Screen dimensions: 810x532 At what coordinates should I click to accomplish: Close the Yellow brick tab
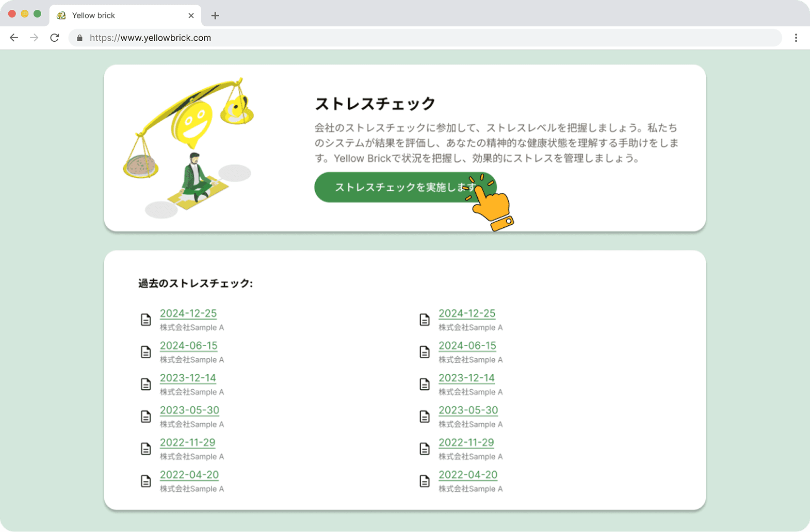(x=191, y=15)
